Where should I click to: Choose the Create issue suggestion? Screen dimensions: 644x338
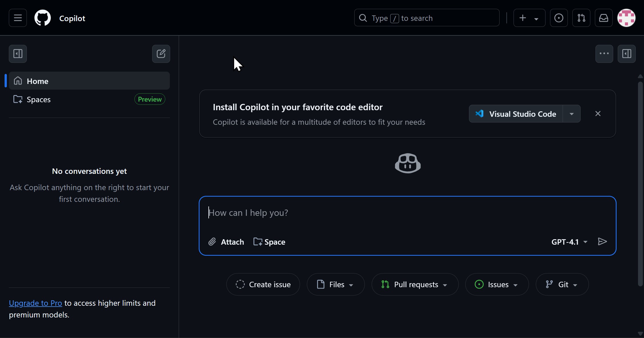pos(263,284)
